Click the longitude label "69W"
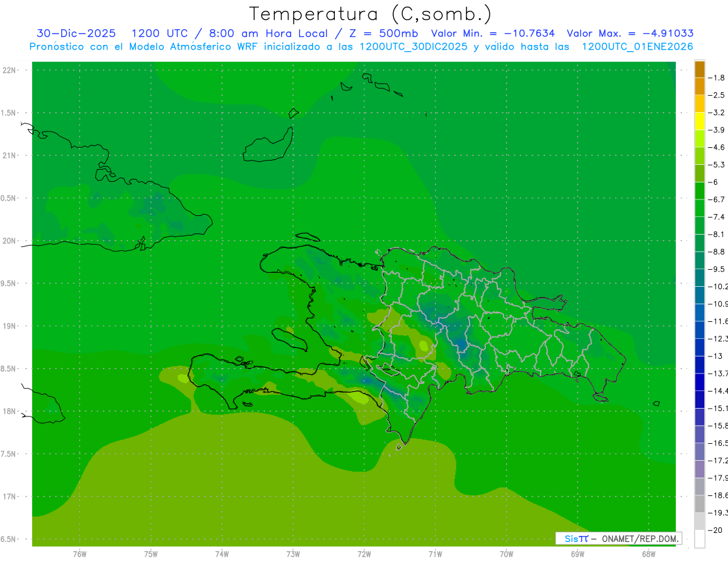This screenshot has width=728, height=562. pyautogui.click(x=578, y=554)
